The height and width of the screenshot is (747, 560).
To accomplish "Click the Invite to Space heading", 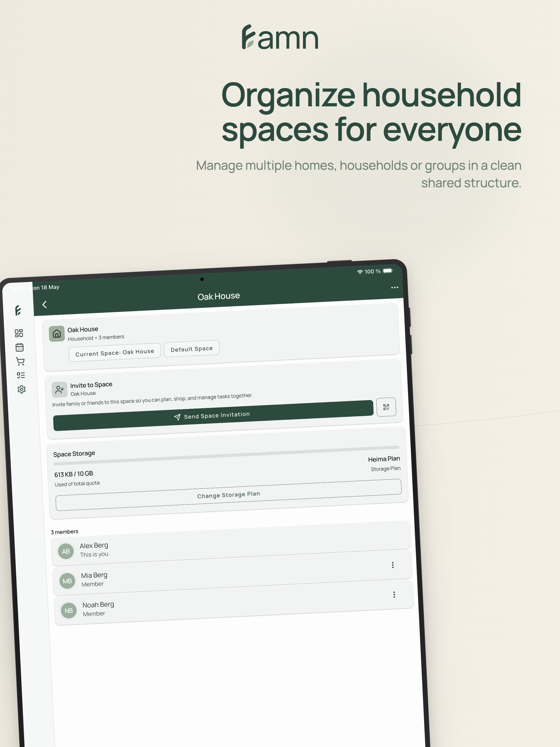I will [91, 385].
